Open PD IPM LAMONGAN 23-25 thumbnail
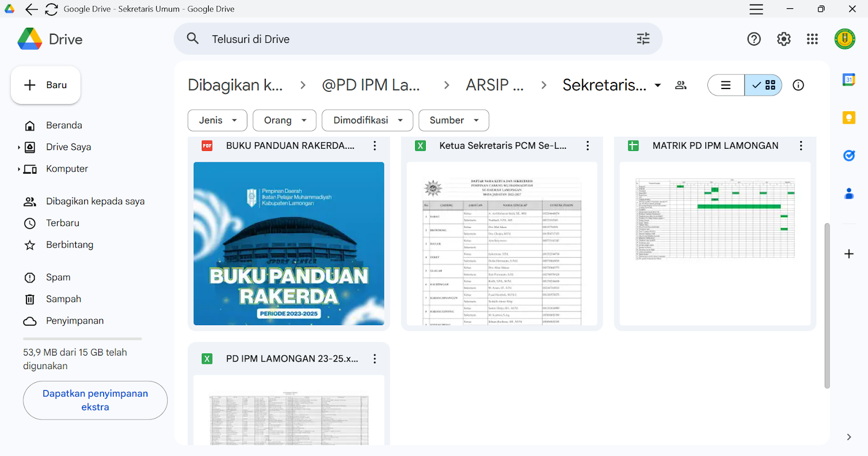This screenshot has width=868, height=456. pyautogui.click(x=289, y=410)
